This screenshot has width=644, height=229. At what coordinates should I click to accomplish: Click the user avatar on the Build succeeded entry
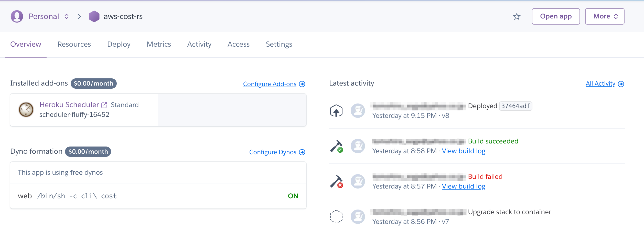coord(358,146)
